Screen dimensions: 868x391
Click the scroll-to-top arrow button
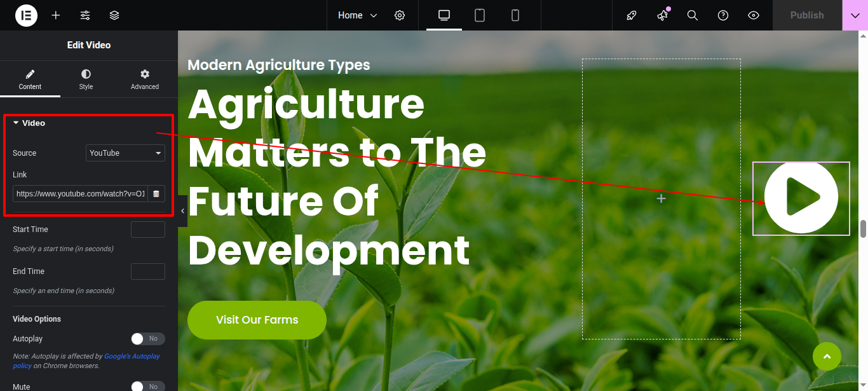[x=827, y=357]
